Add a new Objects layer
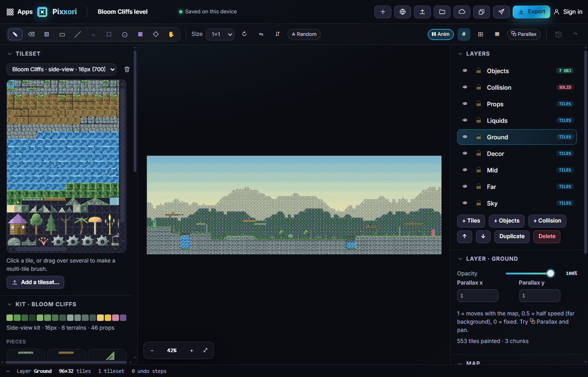 tap(507, 221)
